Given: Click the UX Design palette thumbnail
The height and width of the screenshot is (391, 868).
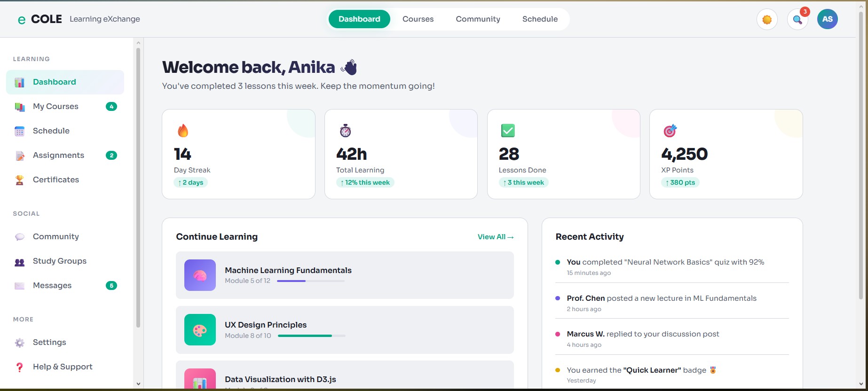Looking at the screenshot, I should pos(200,330).
